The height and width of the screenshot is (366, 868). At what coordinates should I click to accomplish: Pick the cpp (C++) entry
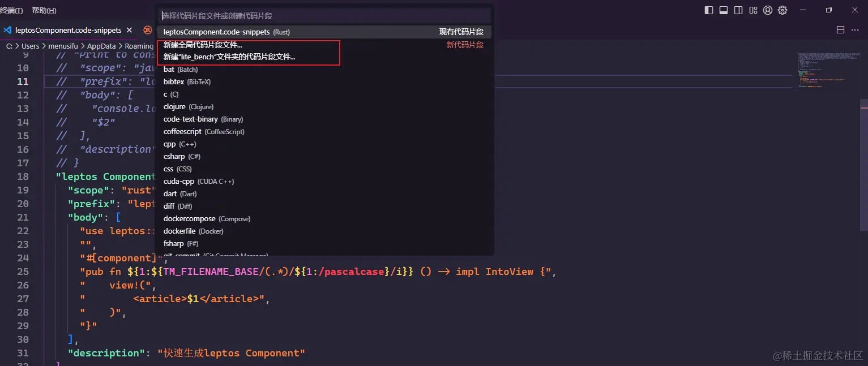pyautogui.click(x=324, y=144)
